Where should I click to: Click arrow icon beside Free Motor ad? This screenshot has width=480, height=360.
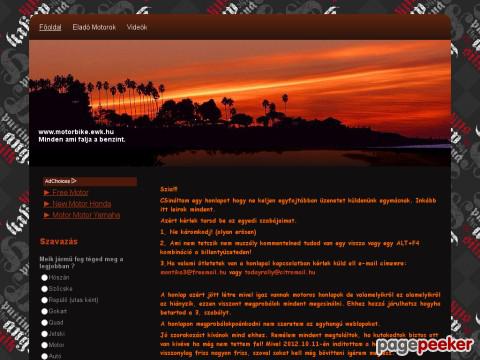point(47,192)
